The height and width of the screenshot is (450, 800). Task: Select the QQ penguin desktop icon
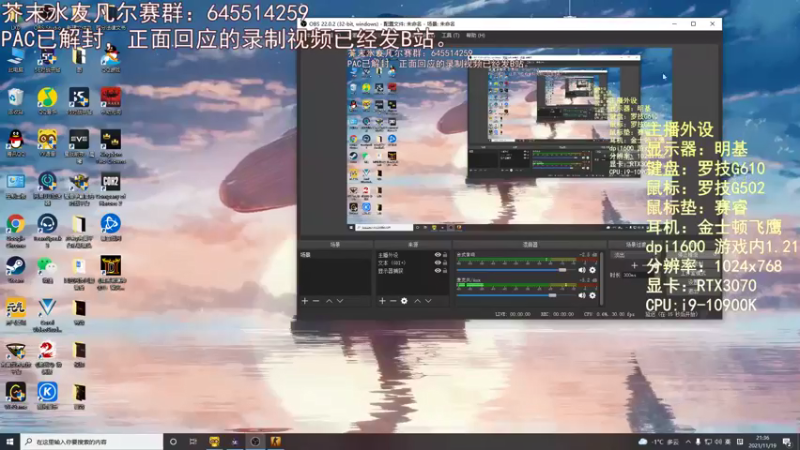(15, 143)
